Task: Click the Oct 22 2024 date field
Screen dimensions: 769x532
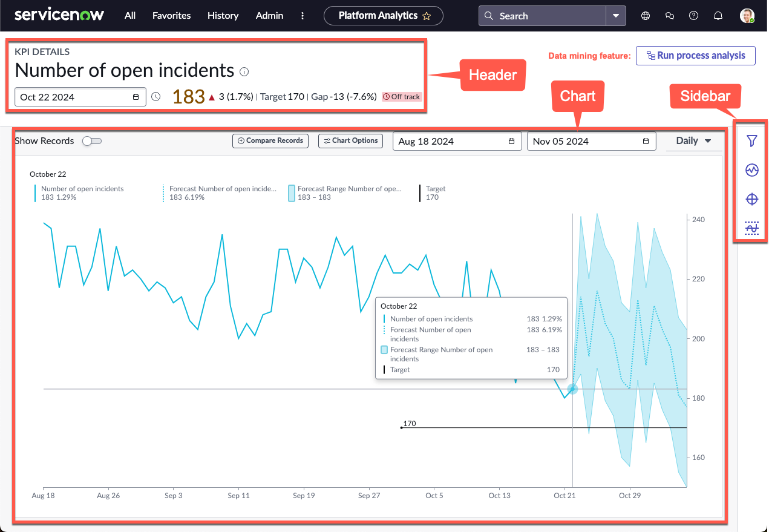Action: pyautogui.click(x=80, y=97)
